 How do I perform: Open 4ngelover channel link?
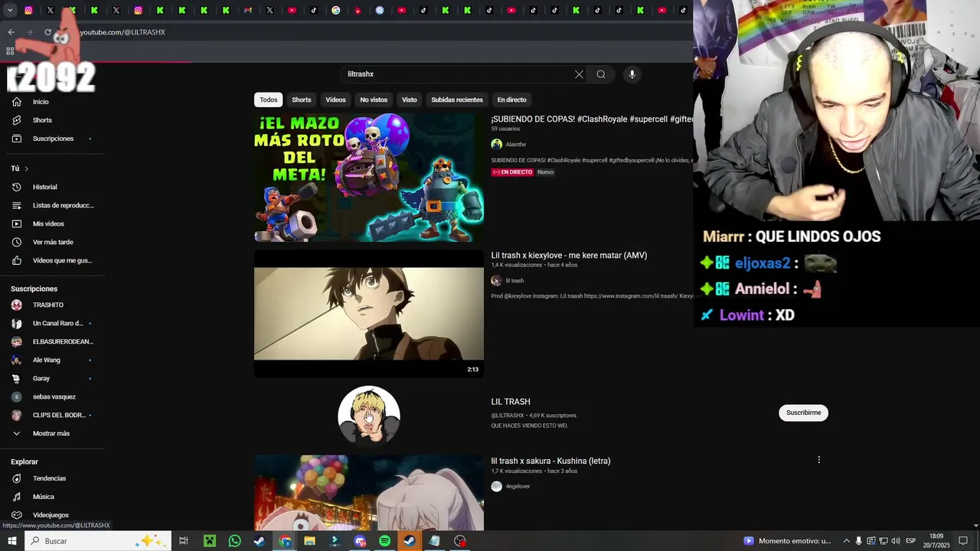[x=518, y=487]
